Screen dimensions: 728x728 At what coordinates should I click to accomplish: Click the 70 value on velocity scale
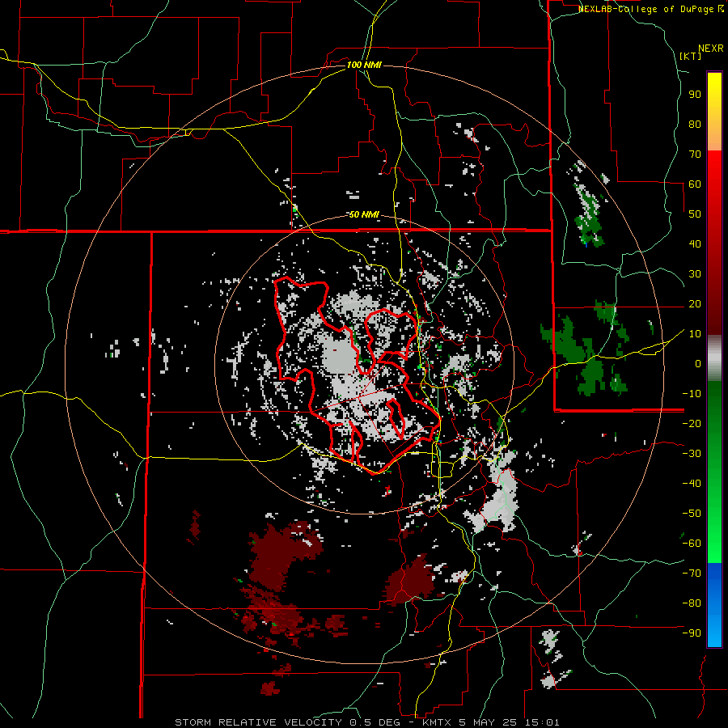tap(695, 154)
